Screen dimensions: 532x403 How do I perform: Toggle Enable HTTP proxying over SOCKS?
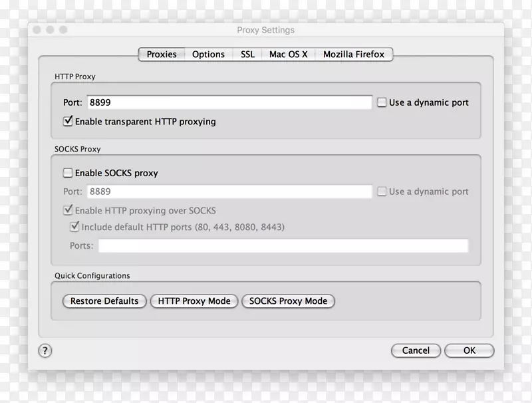(x=68, y=210)
